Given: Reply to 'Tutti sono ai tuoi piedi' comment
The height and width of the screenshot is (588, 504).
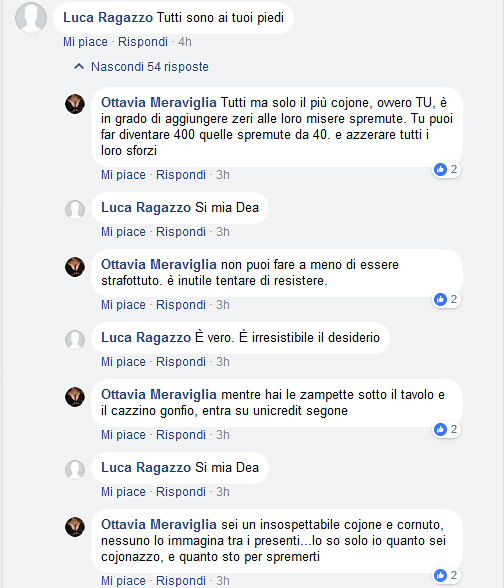Looking at the screenshot, I should pos(143,42).
